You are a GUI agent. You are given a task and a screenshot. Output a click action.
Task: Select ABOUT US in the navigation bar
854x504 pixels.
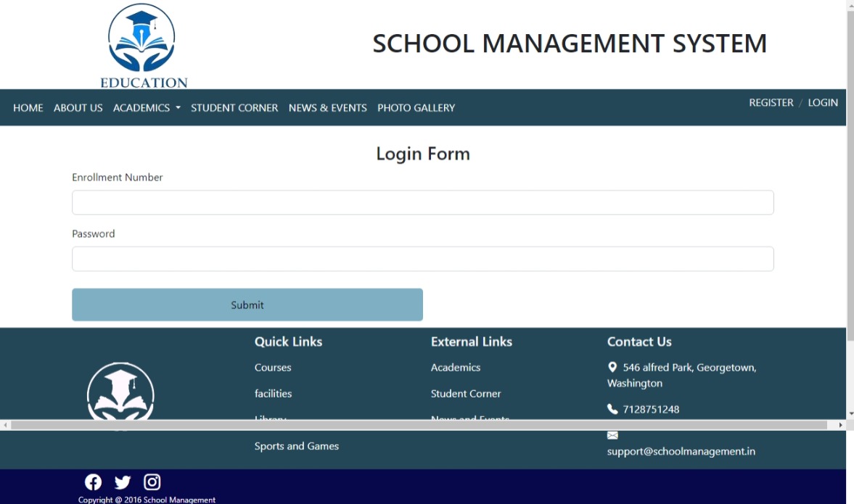[78, 107]
